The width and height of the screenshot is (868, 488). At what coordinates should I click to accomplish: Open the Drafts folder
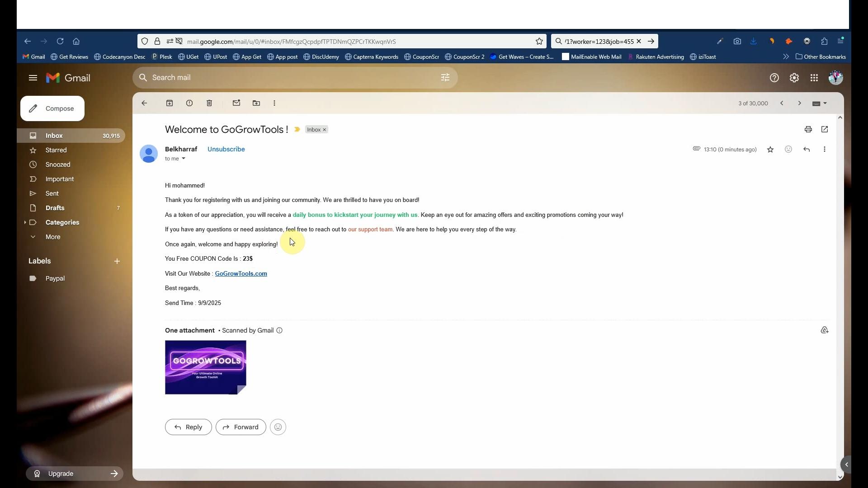(x=55, y=208)
